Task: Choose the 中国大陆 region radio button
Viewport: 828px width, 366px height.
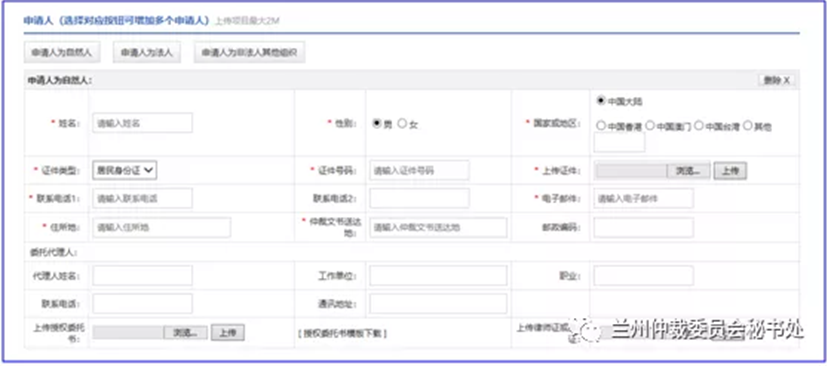Action: (600, 100)
